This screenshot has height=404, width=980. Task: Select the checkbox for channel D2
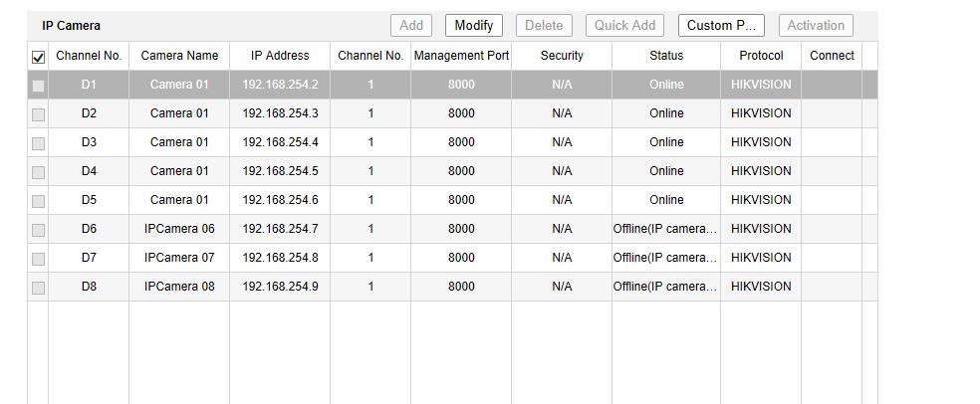(x=38, y=114)
